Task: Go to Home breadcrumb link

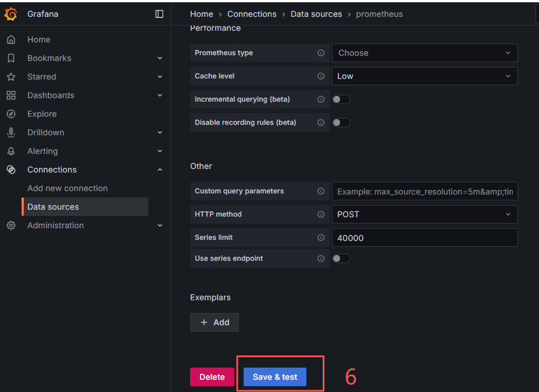Action: 201,14
